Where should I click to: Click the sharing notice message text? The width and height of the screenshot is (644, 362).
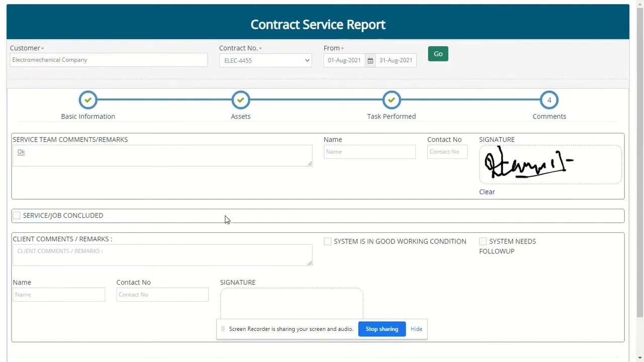point(291,329)
